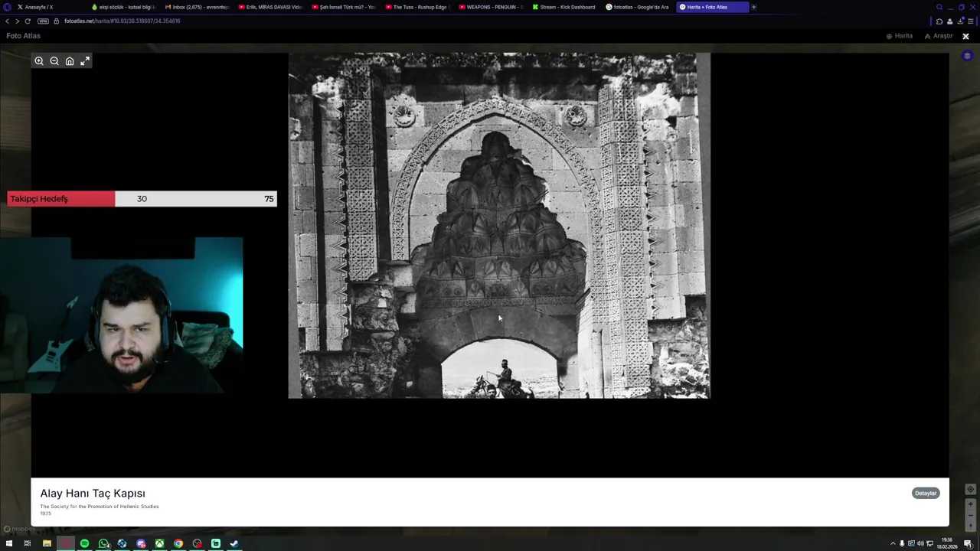
Task: Click the taskbar clock showing 19:36
Action: [947, 543]
